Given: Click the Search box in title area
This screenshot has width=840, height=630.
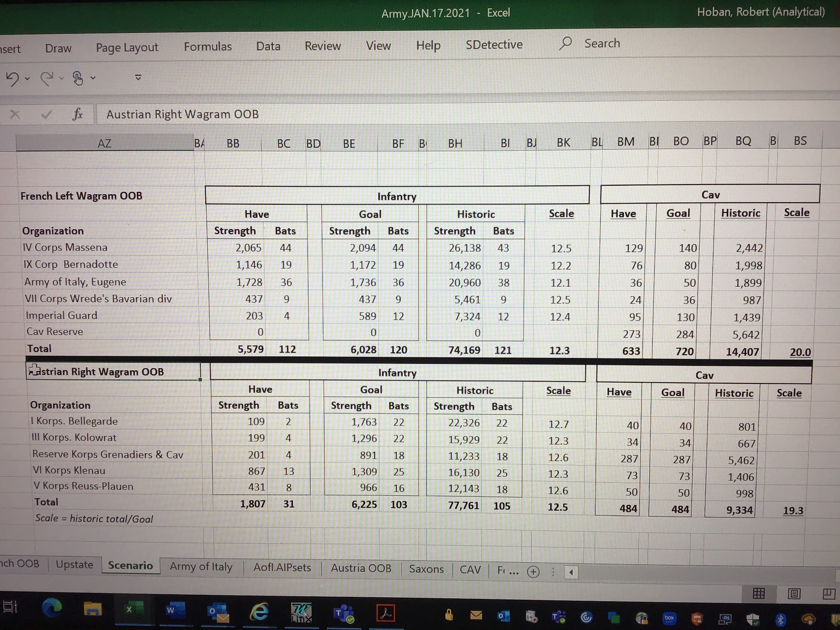Looking at the screenshot, I should (602, 43).
